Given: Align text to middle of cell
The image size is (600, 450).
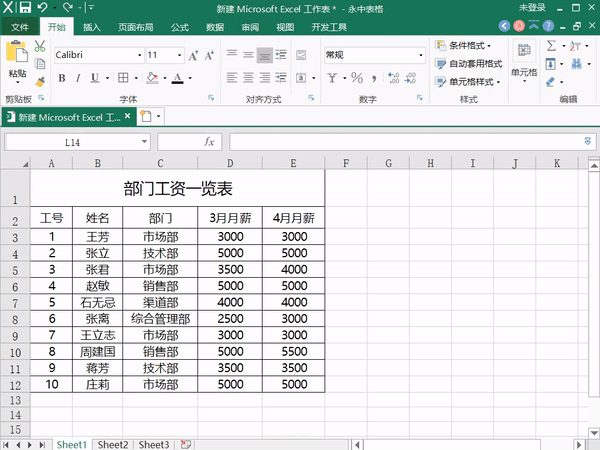Looking at the screenshot, I should click(248, 55).
